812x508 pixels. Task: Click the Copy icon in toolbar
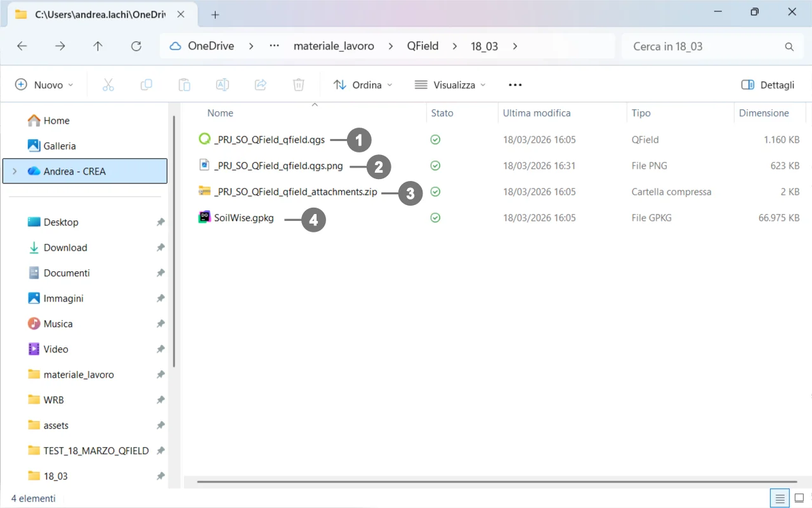(x=146, y=84)
